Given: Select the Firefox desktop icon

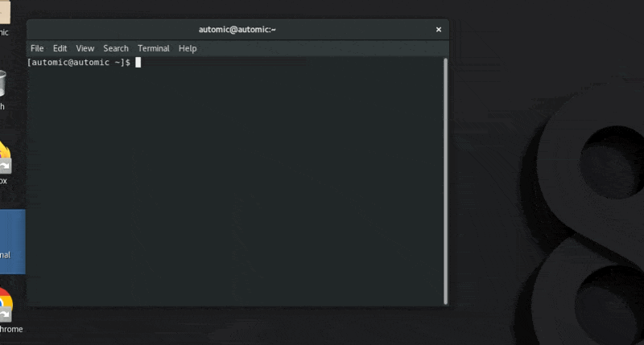Looking at the screenshot, I should (4, 162).
